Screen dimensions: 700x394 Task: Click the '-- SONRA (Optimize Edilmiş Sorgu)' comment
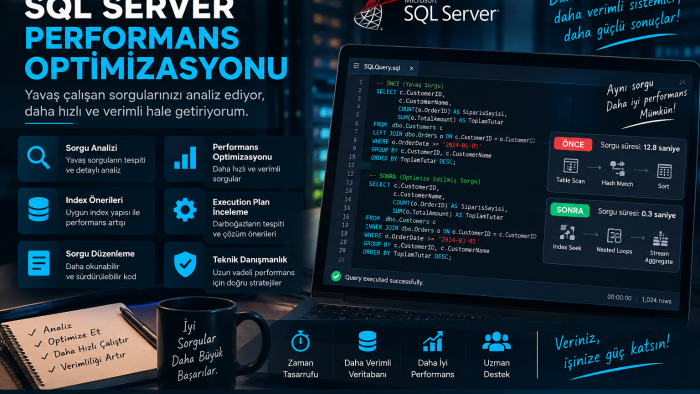click(424, 178)
